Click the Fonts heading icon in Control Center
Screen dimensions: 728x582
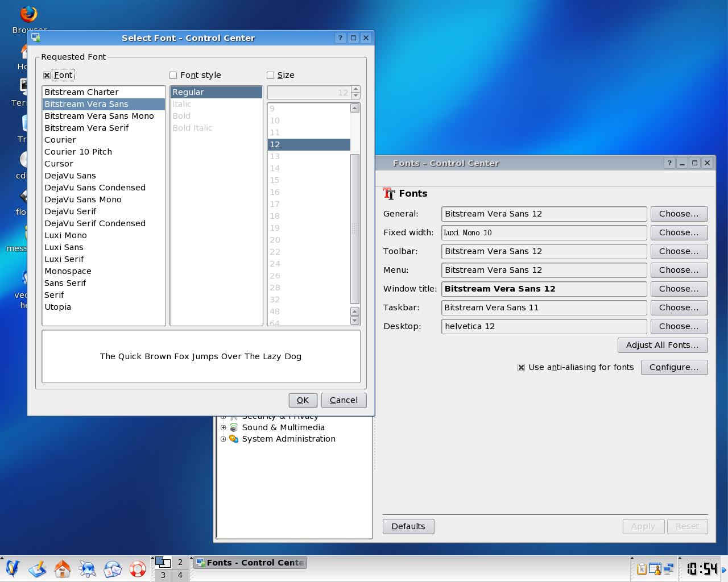(x=389, y=194)
